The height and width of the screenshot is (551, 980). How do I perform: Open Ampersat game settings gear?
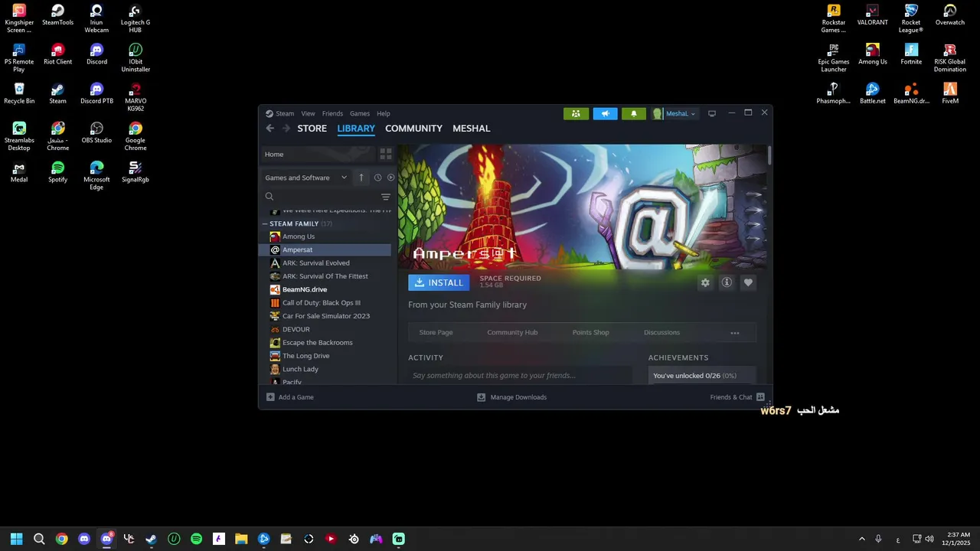(x=705, y=282)
